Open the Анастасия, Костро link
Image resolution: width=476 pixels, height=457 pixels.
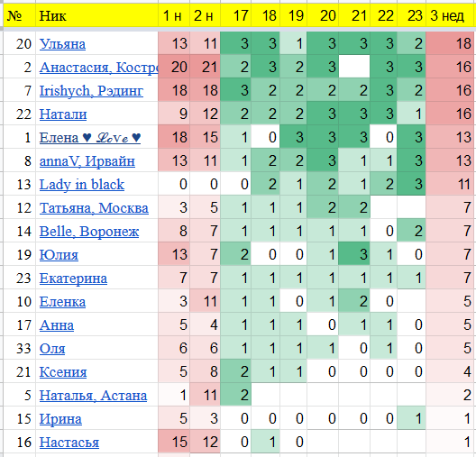(x=98, y=67)
